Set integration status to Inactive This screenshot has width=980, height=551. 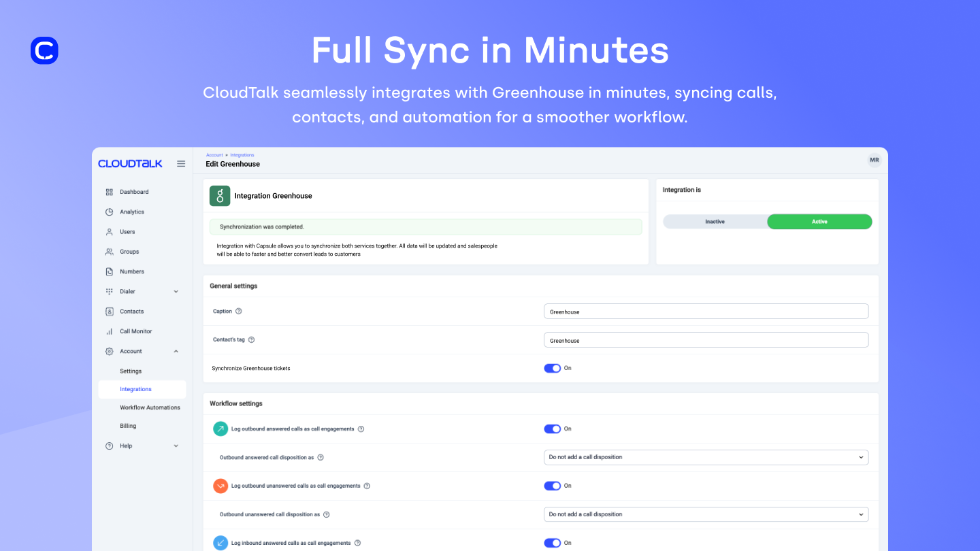(x=715, y=222)
